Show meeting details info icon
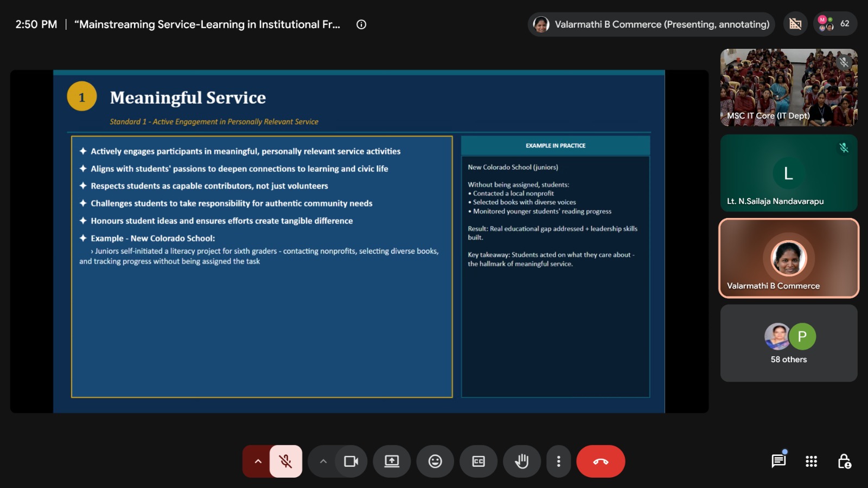Viewport: 868px width, 488px height. [361, 24]
